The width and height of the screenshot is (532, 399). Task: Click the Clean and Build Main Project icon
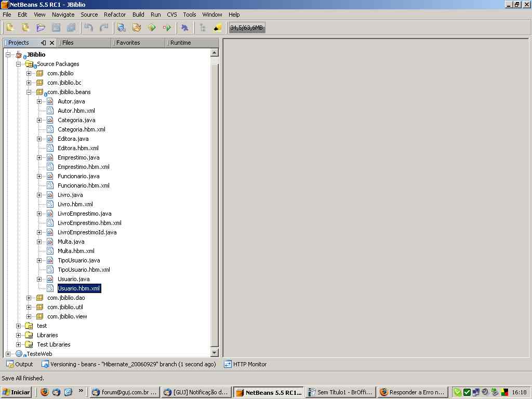click(x=137, y=28)
